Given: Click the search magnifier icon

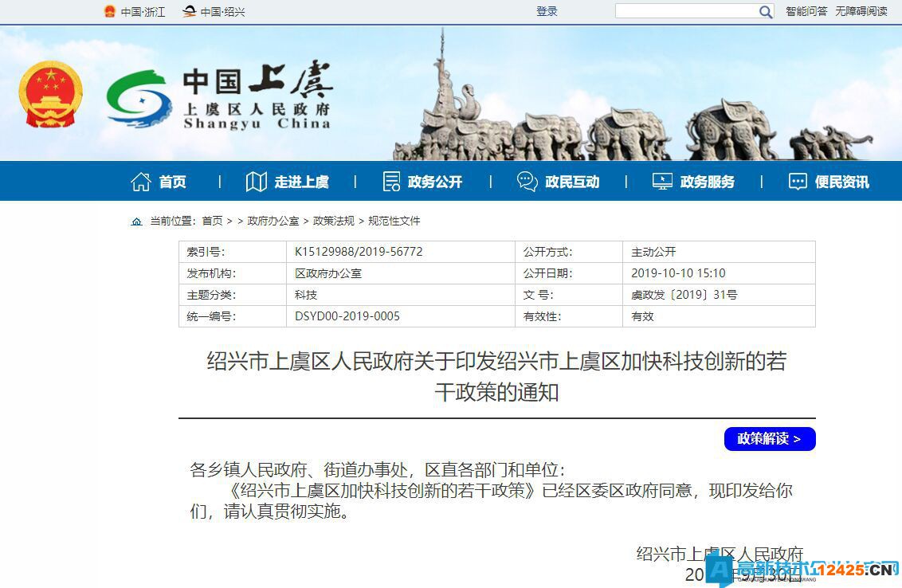Looking at the screenshot, I should coord(765,11).
